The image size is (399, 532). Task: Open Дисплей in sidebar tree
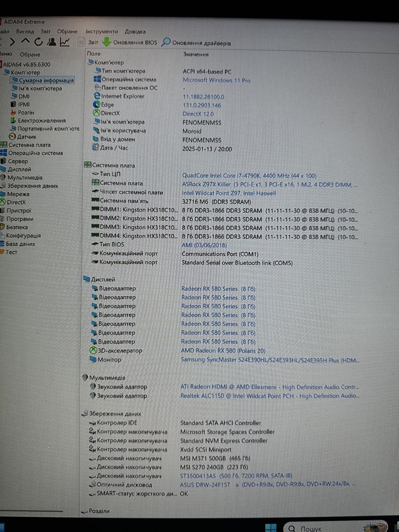pyautogui.click(x=15, y=169)
